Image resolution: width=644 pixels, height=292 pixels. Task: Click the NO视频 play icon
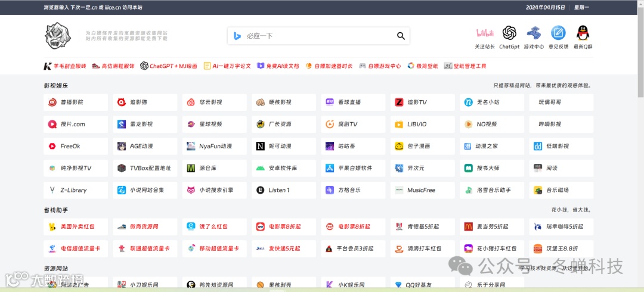pyautogui.click(x=469, y=124)
